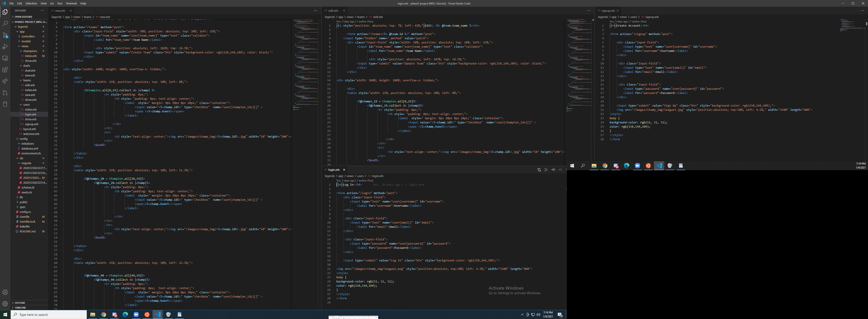Click views in edit.erb breadcrumb
Screen dimensions: 868x319
pos(350,17)
